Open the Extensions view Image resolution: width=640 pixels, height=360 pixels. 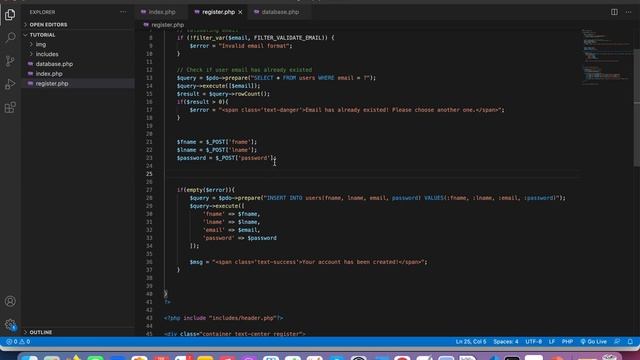click(x=10, y=107)
